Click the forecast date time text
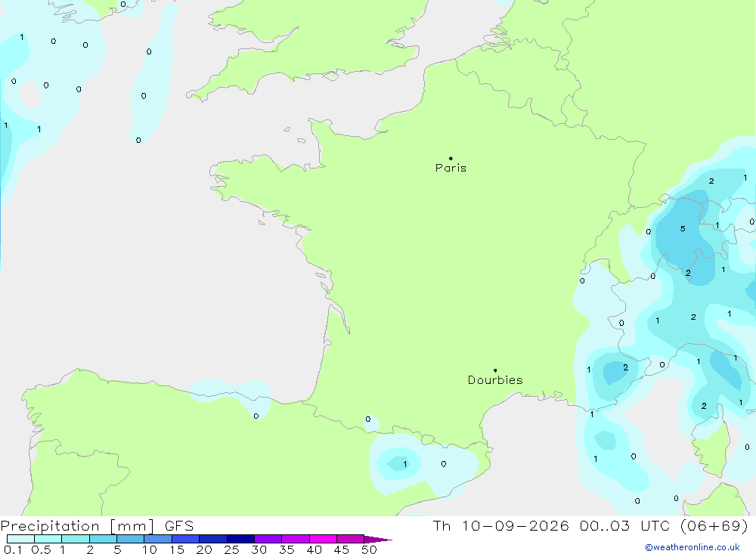 pos(590,525)
